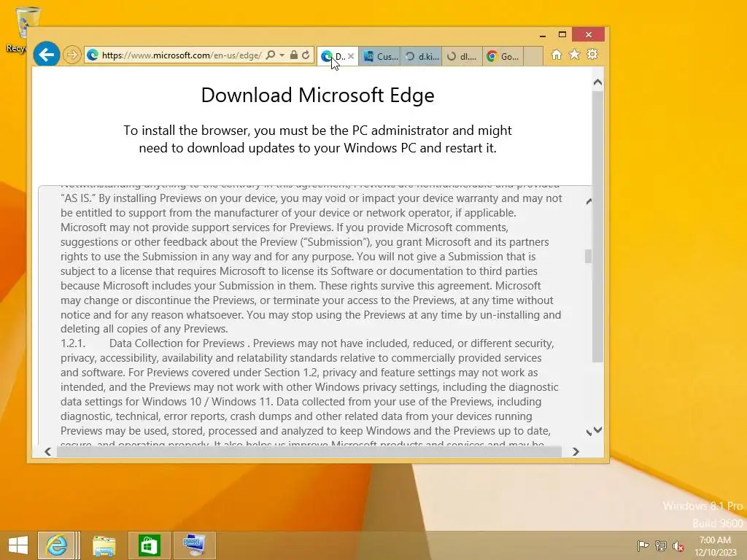747x560 pixels.
Task: Maximize the Internet Explorer window
Action: (562, 35)
